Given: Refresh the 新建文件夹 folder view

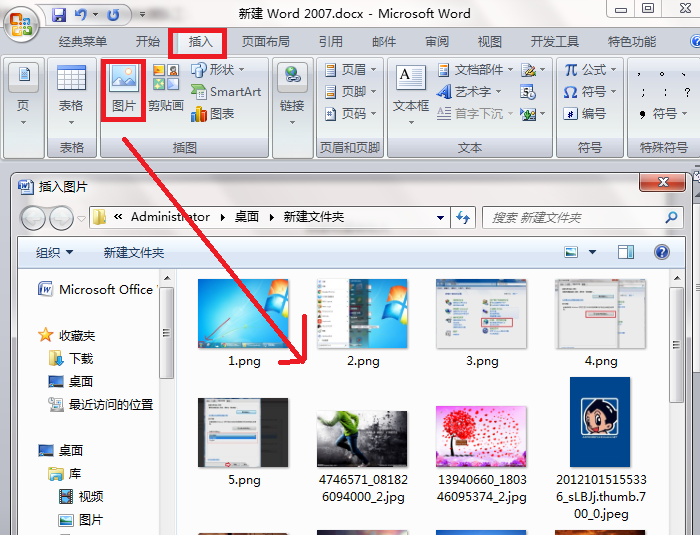Looking at the screenshot, I should 463,217.
